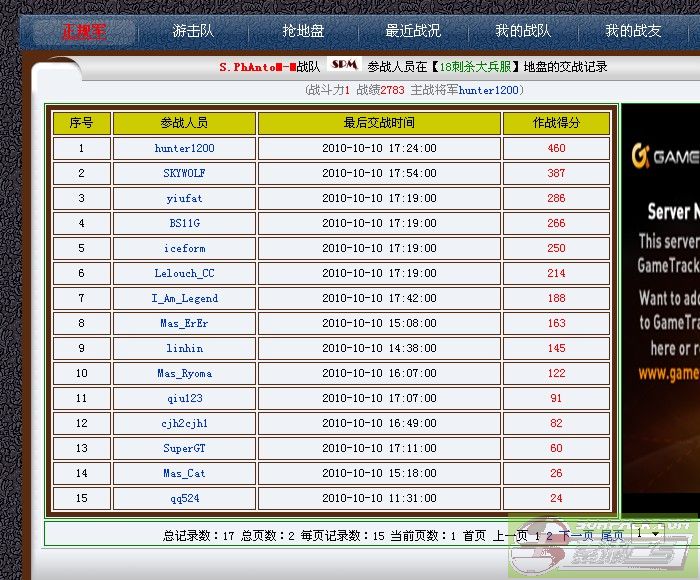The image size is (700, 580).
Task: Click the GameTracker logo in the ad
Action: tap(664, 157)
